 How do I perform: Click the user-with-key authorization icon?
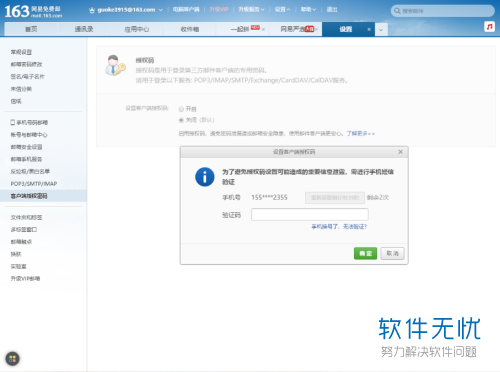115,66
